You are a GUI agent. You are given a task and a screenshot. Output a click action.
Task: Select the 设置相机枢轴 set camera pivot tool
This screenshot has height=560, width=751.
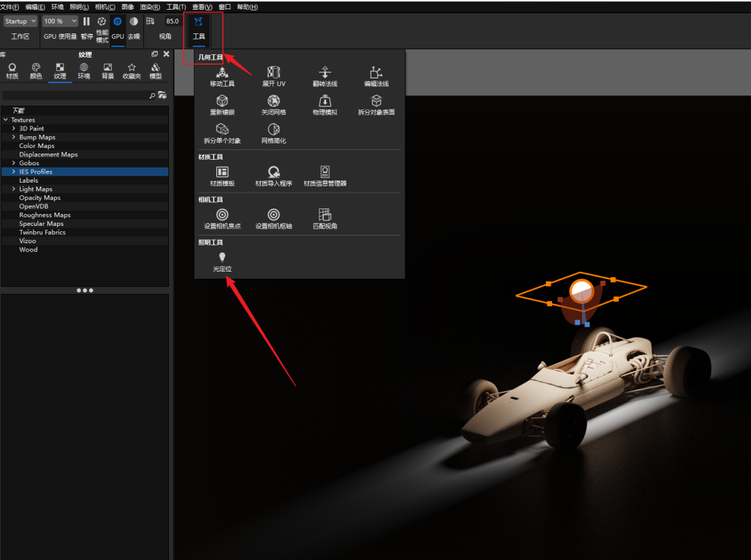tap(273, 219)
